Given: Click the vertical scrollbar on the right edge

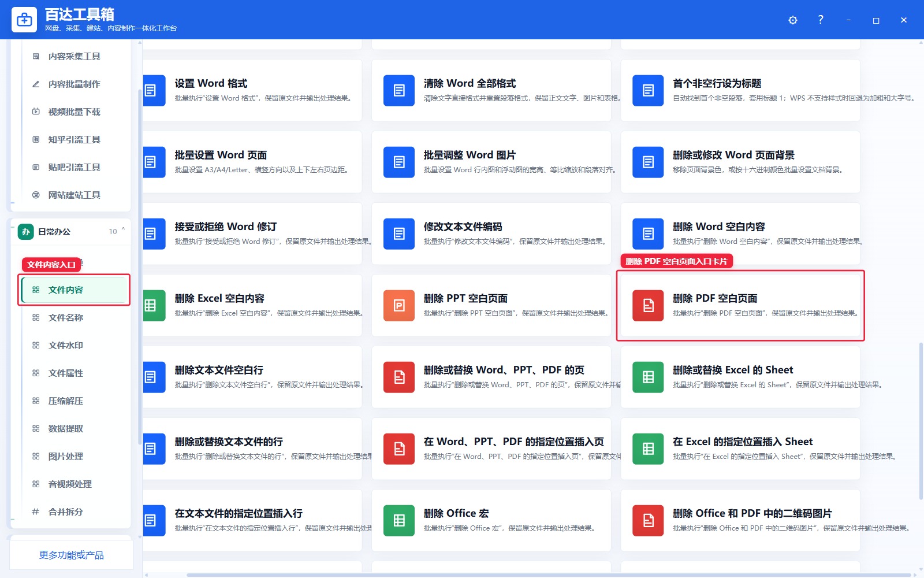Looking at the screenshot, I should (x=921, y=421).
